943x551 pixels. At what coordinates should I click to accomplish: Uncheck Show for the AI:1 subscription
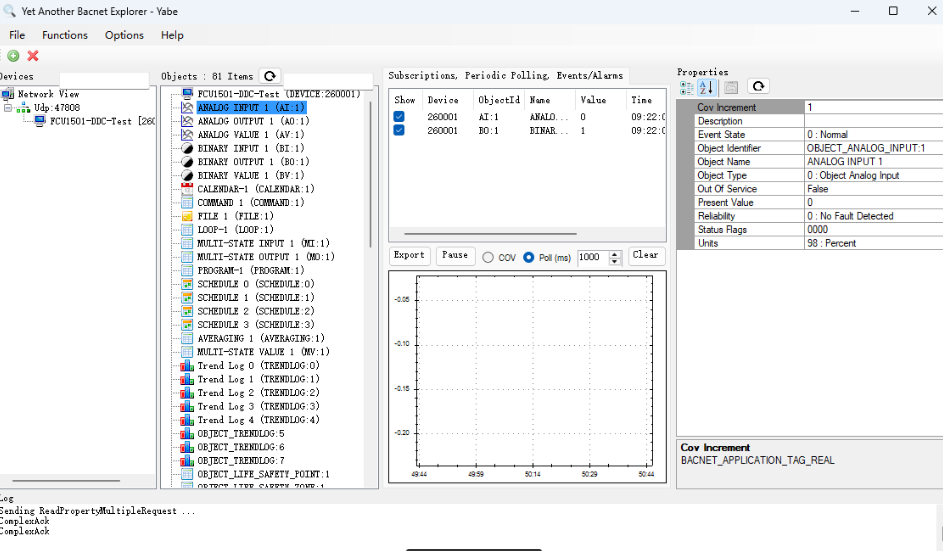pos(399,117)
